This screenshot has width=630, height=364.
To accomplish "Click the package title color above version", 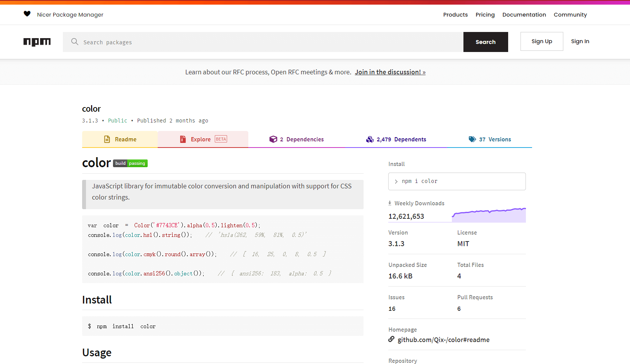I will tap(91, 109).
